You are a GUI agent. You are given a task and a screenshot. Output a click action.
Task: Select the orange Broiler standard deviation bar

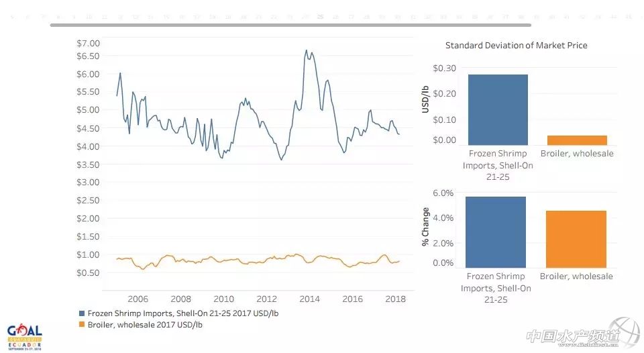tap(577, 140)
